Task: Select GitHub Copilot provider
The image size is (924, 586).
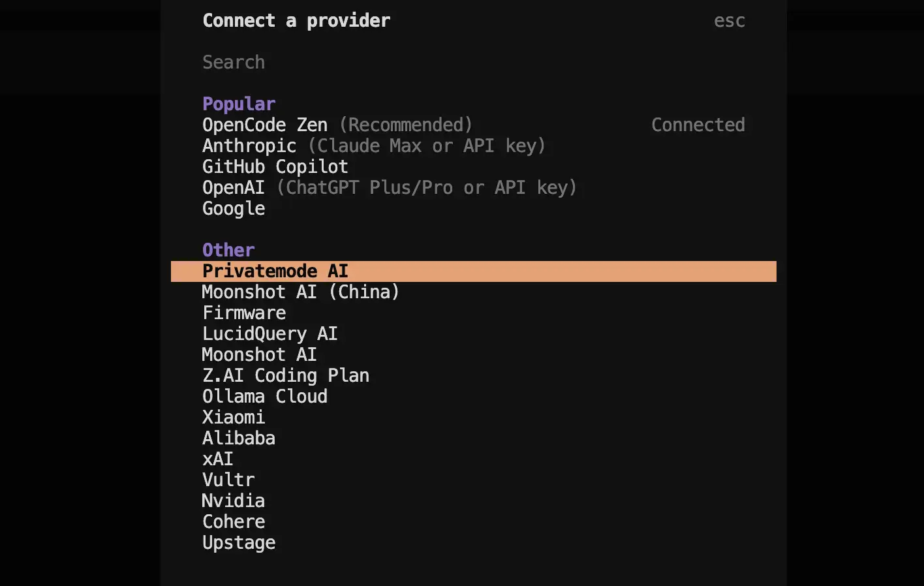Action: [275, 166]
